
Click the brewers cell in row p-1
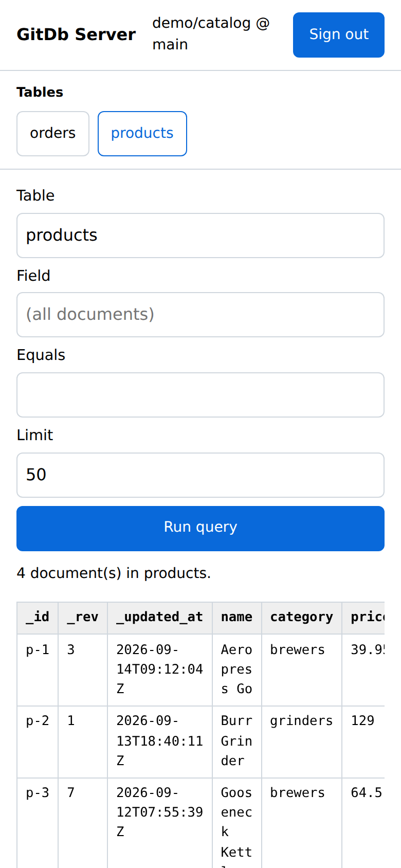tap(302, 670)
